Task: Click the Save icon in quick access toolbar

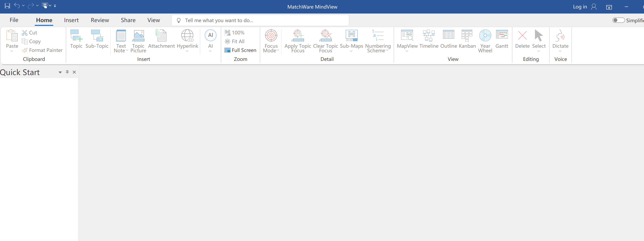Action: point(7,6)
